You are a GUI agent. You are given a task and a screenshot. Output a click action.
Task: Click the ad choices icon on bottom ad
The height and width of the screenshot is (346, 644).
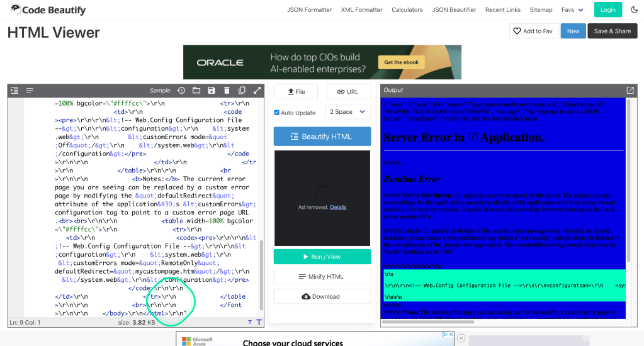click(x=445, y=335)
